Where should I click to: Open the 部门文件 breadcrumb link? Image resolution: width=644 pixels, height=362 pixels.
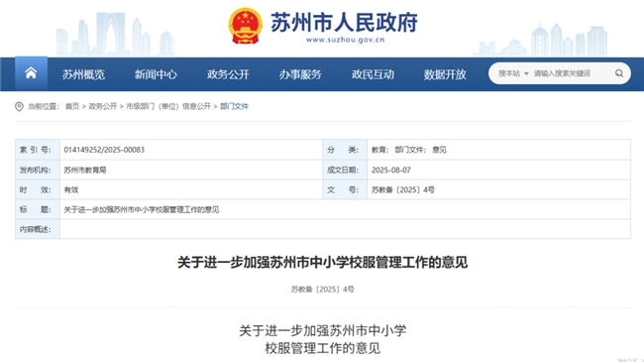pos(234,106)
